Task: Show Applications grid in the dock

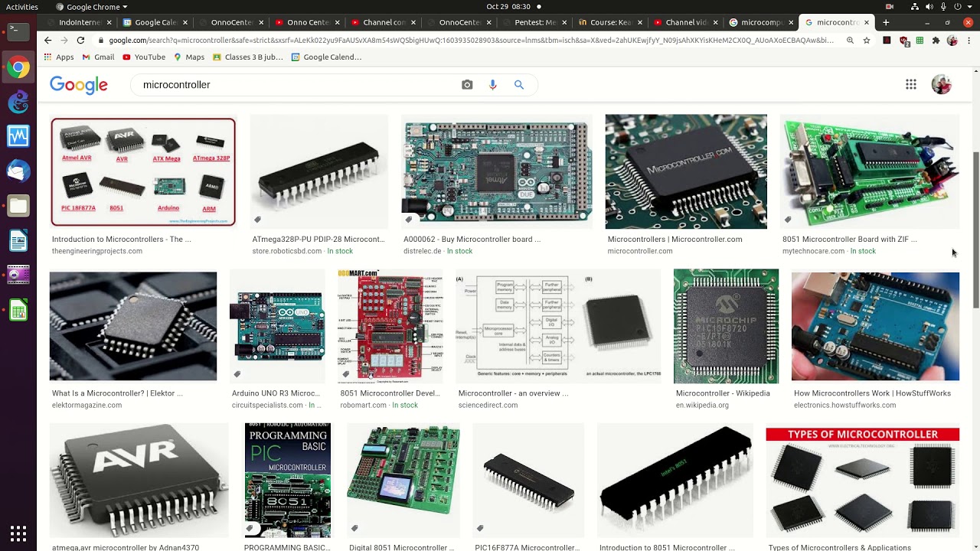Action: tap(18, 533)
